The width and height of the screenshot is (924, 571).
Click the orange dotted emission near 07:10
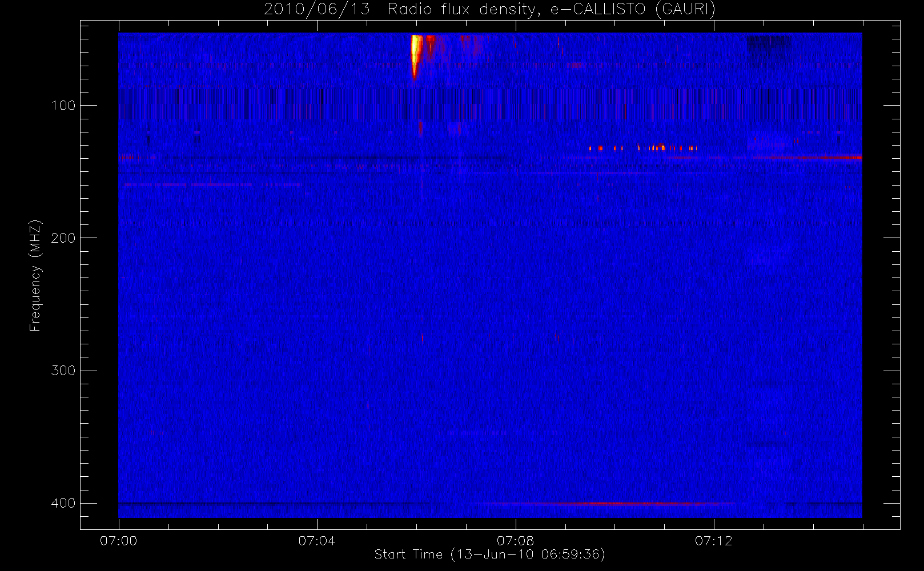pyautogui.click(x=642, y=148)
